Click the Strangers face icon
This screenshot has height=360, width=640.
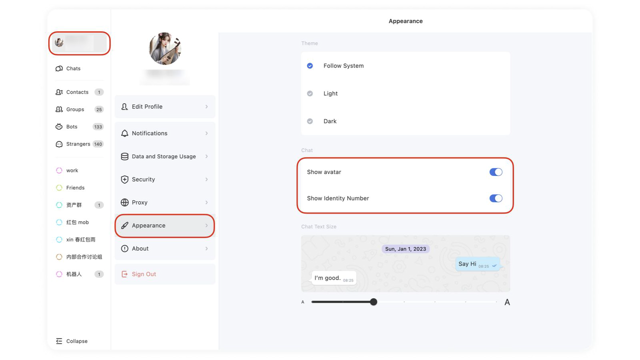coord(59,144)
